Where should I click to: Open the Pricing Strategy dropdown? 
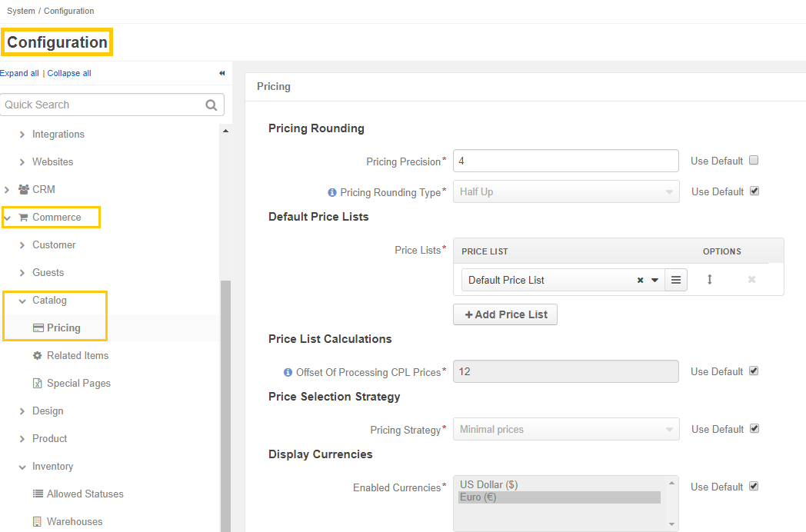[566, 429]
